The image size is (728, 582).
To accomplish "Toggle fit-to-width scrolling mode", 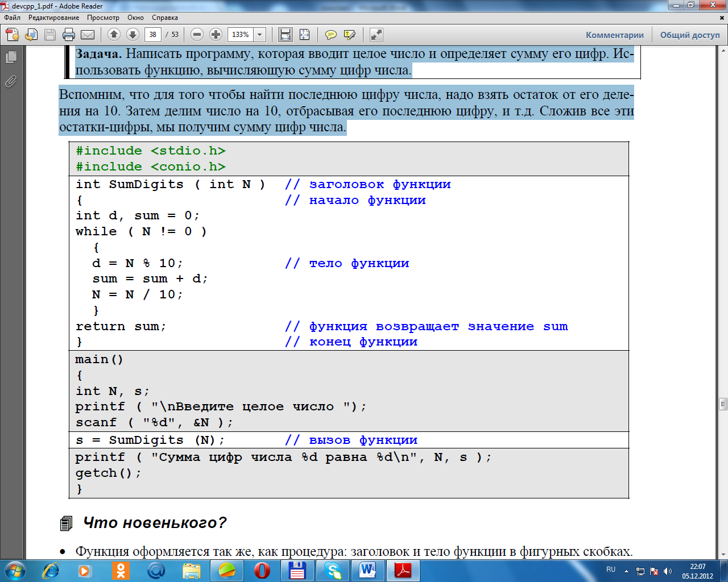I will tap(286, 35).
